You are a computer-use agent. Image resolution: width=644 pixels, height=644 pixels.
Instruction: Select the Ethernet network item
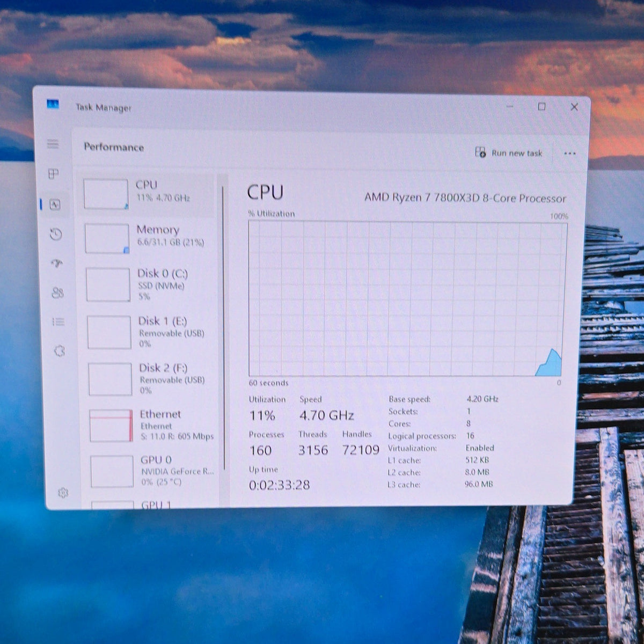(151, 426)
